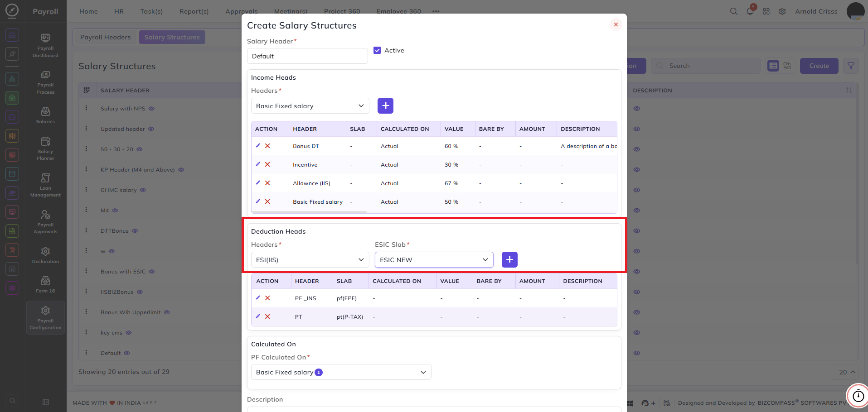
Task: Open the Task(s) menu
Action: click(x=151, y=11)
